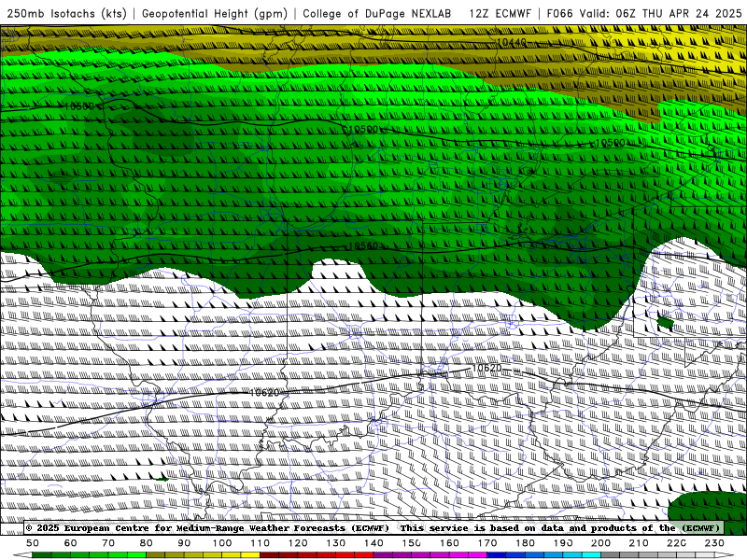Select the 10560 height contour label
This screenshot has width=747, height=560.
(x=363, y=245)
